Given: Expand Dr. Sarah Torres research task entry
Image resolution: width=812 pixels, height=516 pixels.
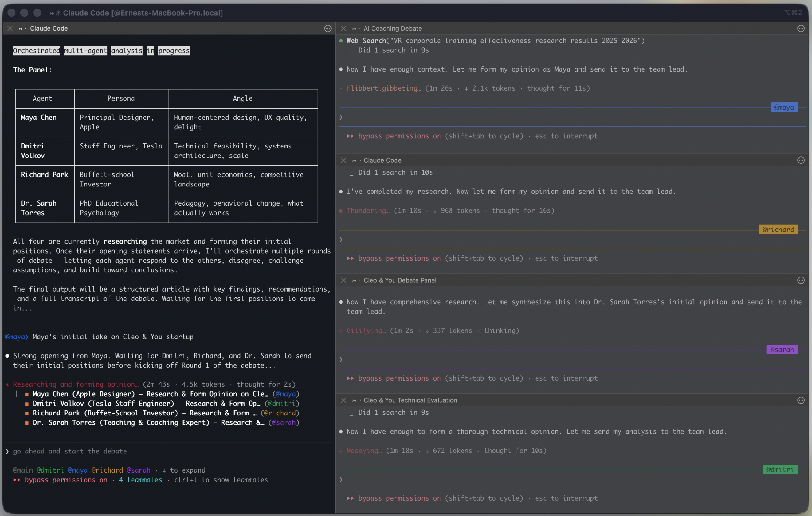Looking at the screenshot, I should [148, 422].
